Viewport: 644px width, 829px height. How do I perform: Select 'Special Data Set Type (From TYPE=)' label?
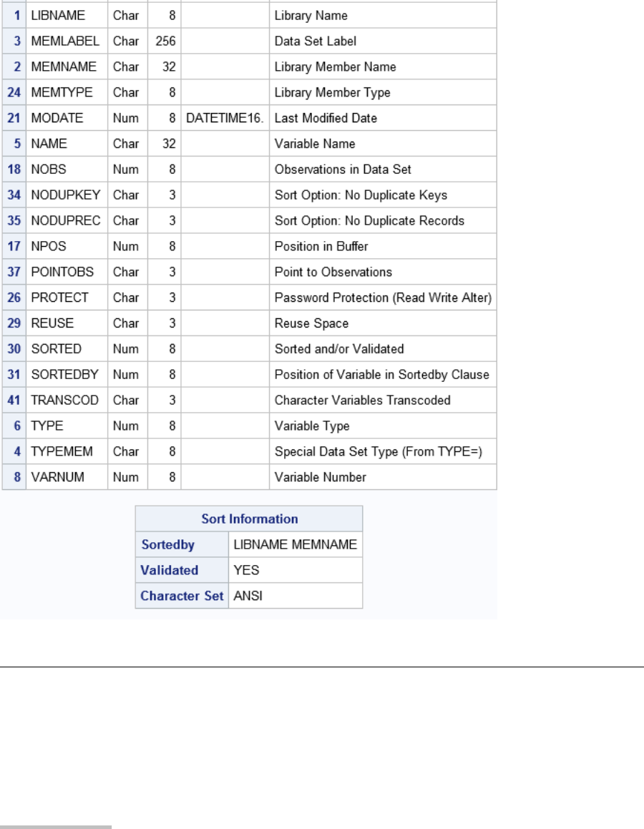click(372, 451)
